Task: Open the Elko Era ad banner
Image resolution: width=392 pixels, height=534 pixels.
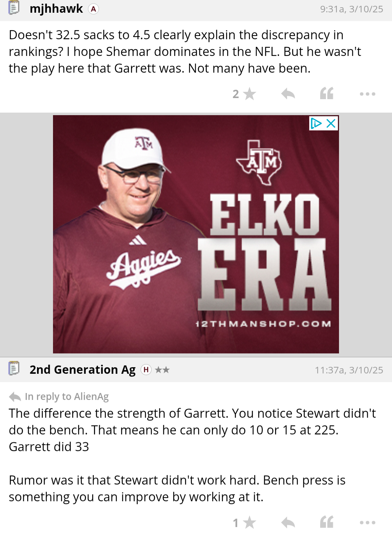Action: (196, 234)
